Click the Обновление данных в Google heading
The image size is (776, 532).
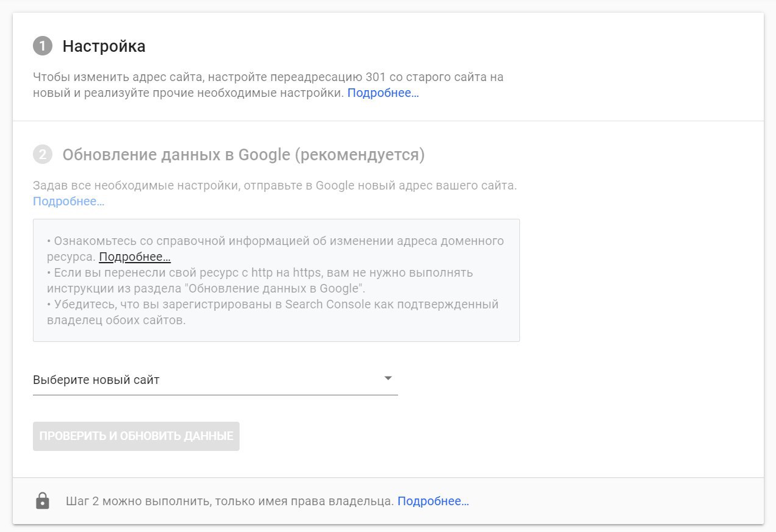[243, 155]
